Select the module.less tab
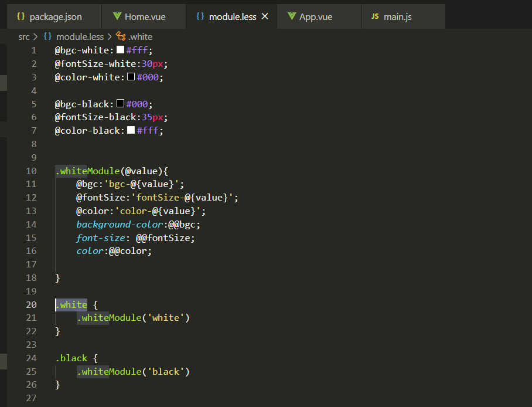 click(231, 16)
